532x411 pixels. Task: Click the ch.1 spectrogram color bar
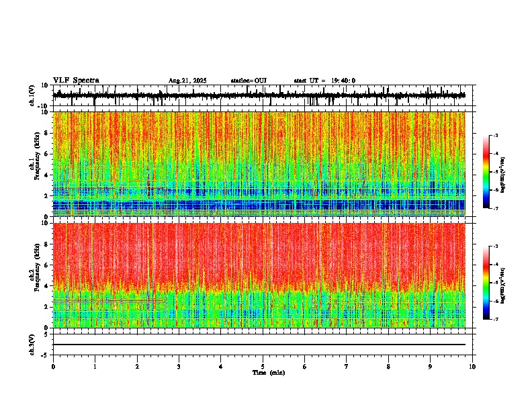486,172
